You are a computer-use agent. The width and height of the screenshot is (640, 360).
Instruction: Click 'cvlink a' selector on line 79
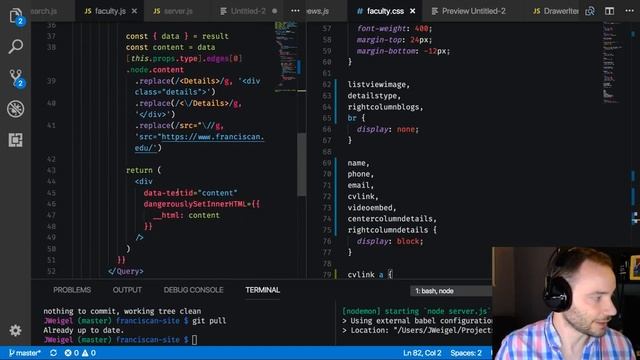[x=365, y=275]
